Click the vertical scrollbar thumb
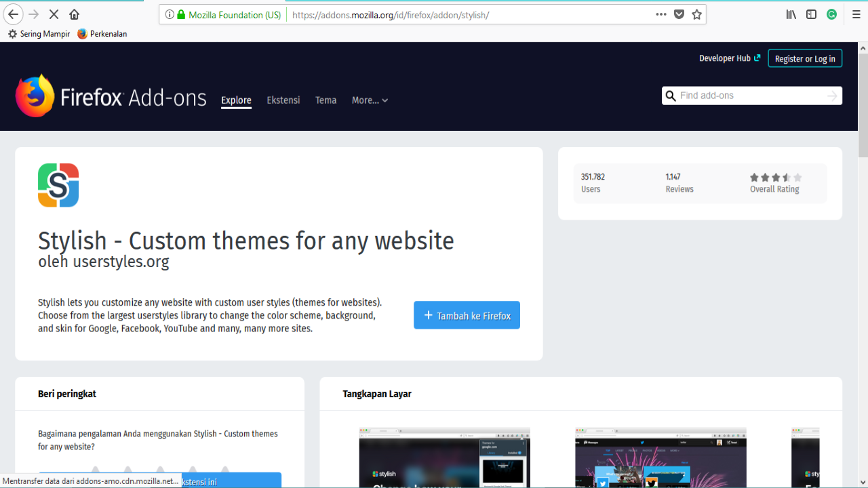 [863, 106]
